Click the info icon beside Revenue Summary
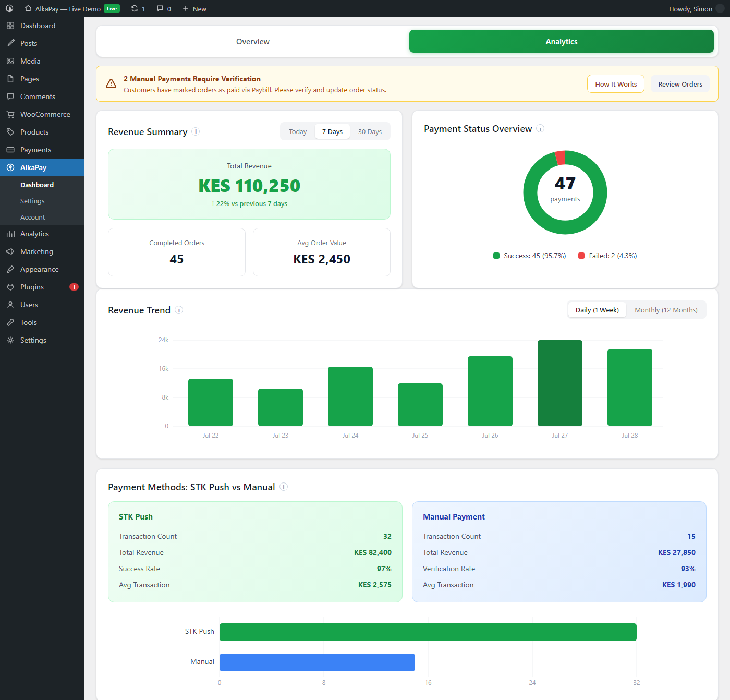Viewport: 730px width, 700px height. [196, 131]
